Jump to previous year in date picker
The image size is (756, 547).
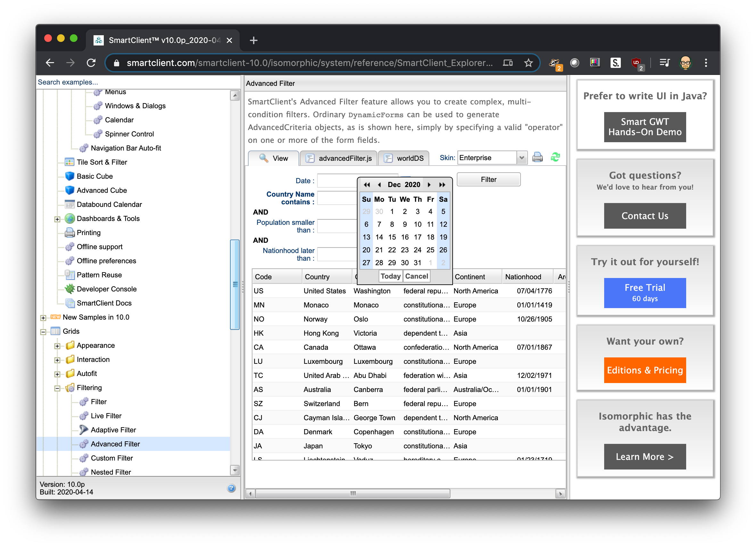367,185
